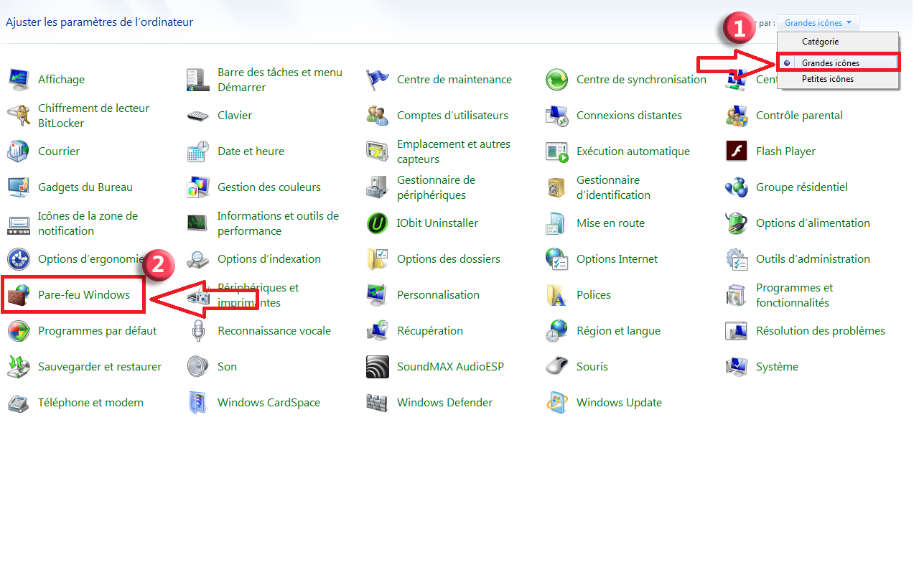
Task: Click the Souris mouse icon
Action: coord(556,366)
